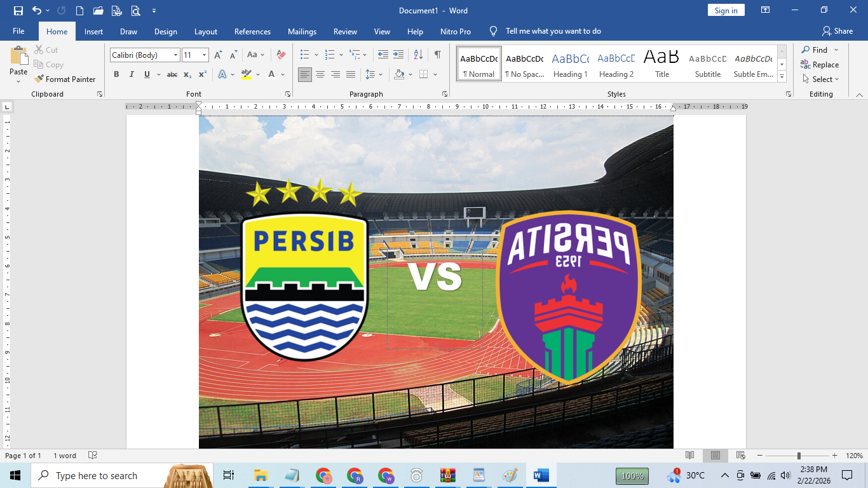Open the Strikethrough icon
Viewport: 868px width, 488px height.
(172, 74)
